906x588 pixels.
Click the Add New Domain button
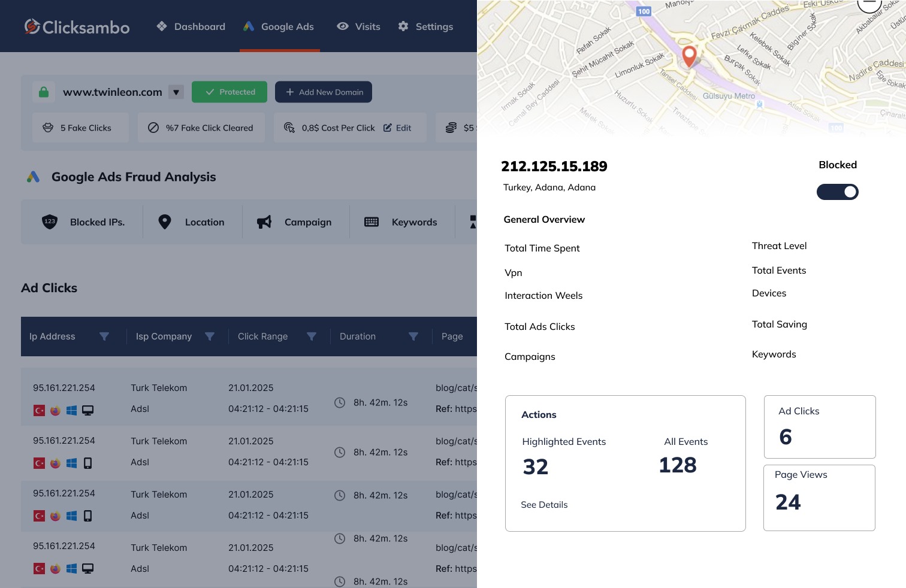click(x=324, y=92)
